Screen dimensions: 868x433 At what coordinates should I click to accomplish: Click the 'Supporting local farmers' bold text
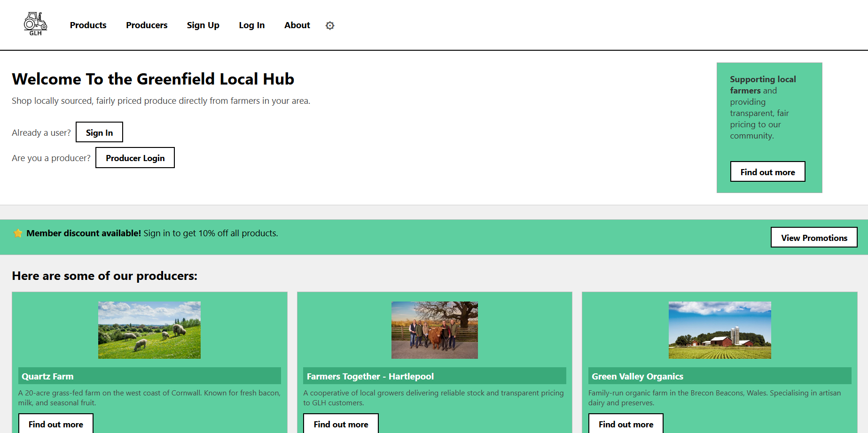[763, 85]
